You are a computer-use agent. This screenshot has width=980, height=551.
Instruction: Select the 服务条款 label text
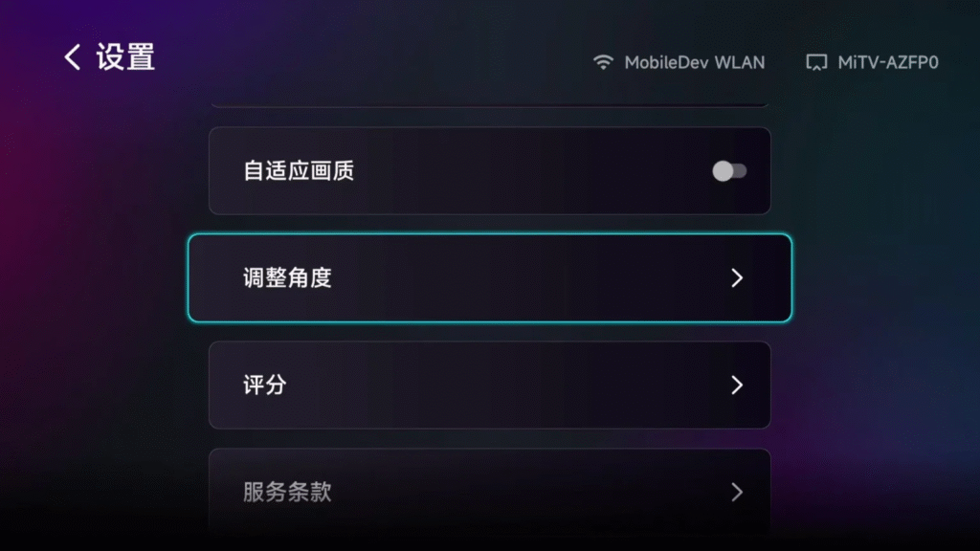click(x=287, y=493)
